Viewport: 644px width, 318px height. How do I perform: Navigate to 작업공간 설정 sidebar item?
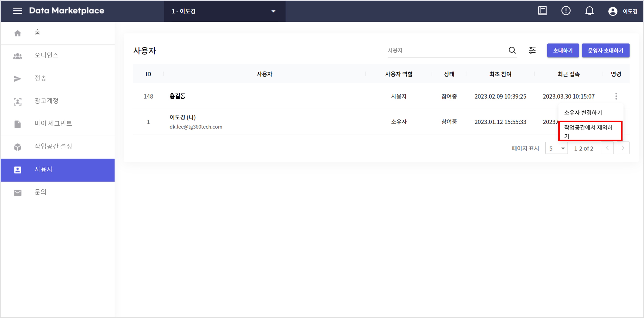(53, 146)
